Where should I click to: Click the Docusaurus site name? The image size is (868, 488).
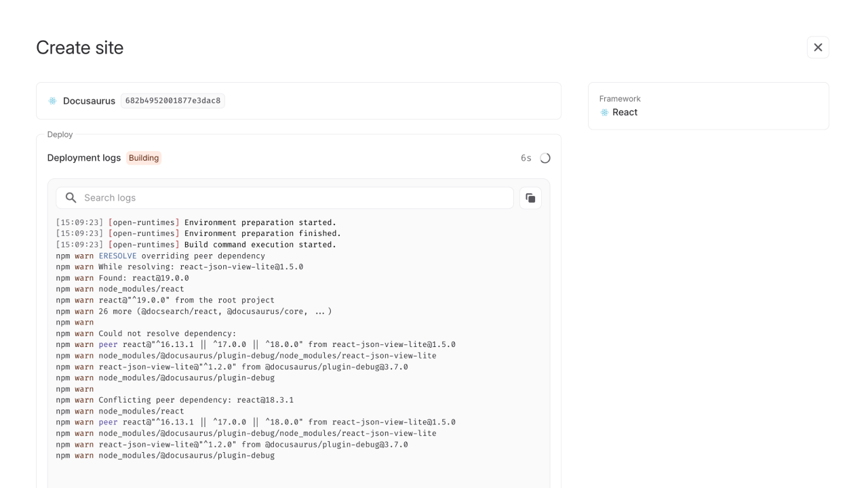click(x=89, y=101)
